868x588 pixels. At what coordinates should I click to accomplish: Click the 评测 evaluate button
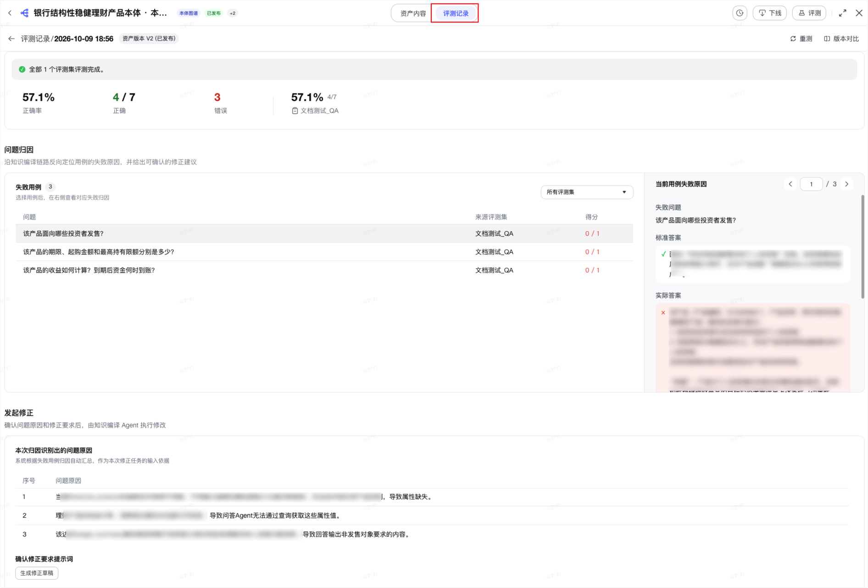point(809,13)
